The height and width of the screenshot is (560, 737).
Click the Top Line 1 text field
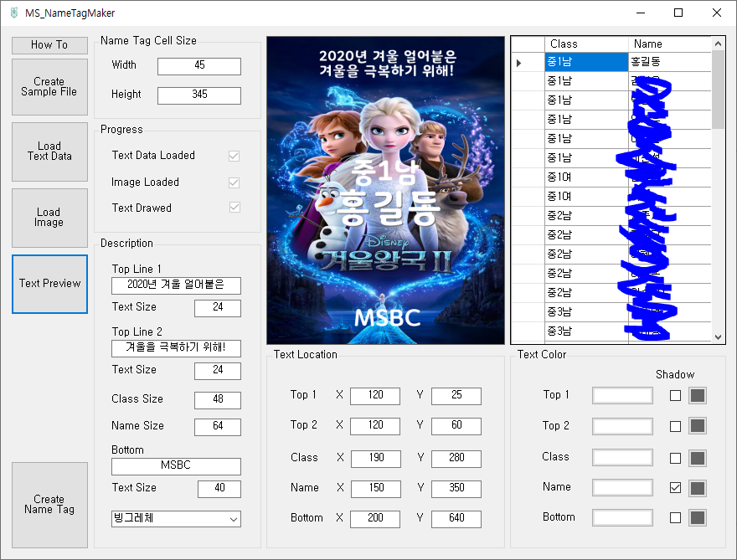pyautogui.click(x=176, y=285)
